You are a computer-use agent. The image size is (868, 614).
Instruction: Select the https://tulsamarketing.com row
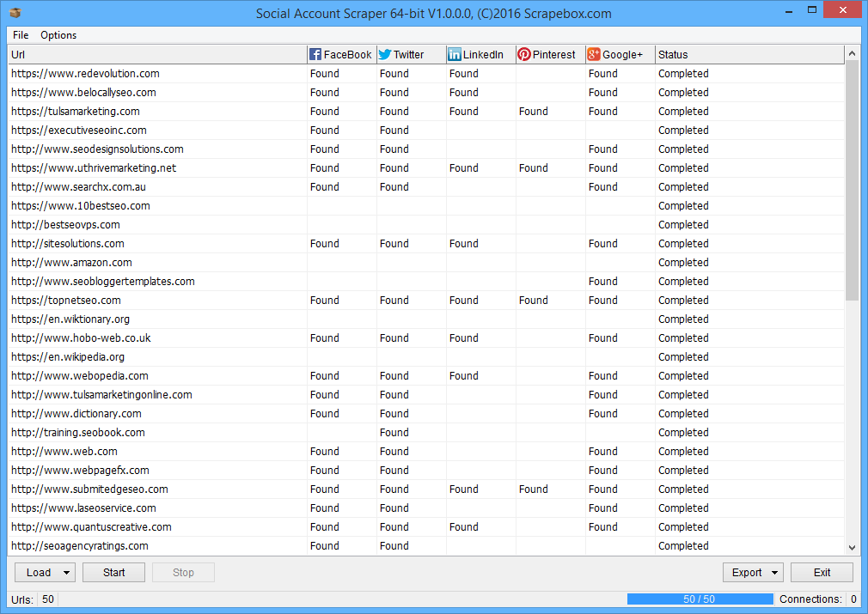(x=76, y=112)
